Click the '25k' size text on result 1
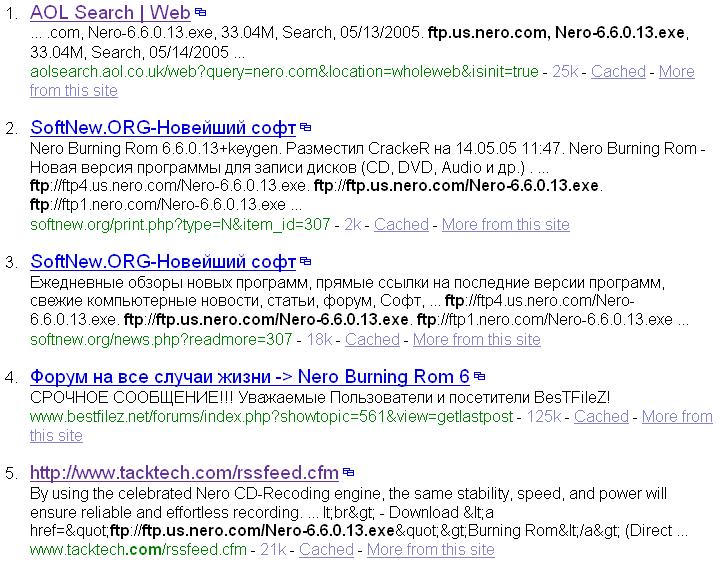The image size is (717, 566). [x=565, y=71]
